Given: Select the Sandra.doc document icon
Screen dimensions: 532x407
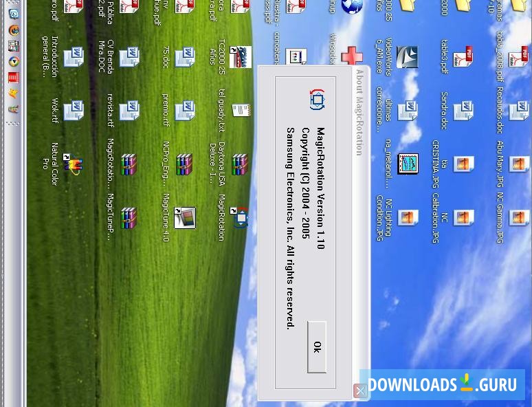Looking at the screenshot, I should point(463,110).
